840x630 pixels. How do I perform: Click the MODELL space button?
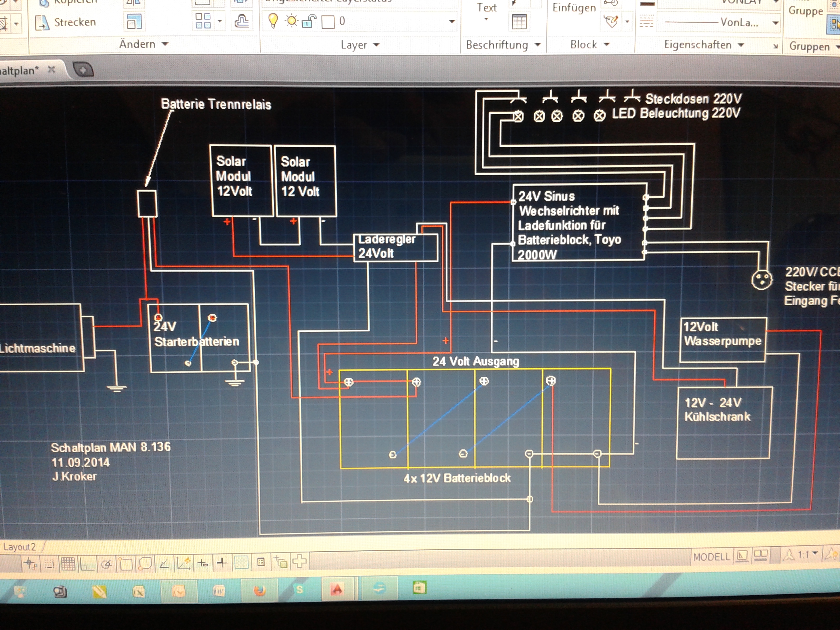pyautogui.click(x=711, y=557)
